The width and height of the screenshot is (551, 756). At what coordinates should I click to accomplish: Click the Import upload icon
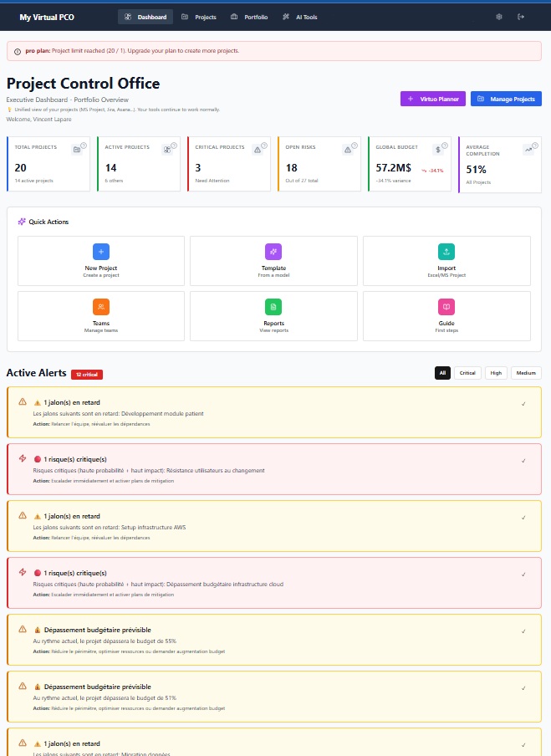446,252
